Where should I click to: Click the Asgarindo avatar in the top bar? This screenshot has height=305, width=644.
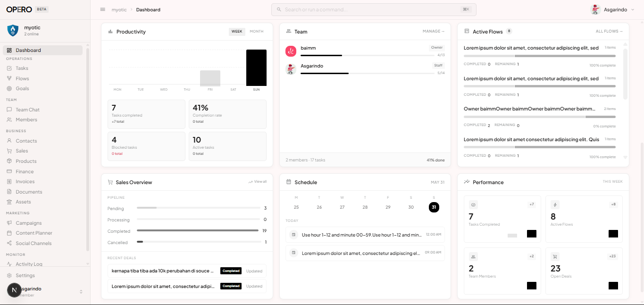tap(595, 9)
